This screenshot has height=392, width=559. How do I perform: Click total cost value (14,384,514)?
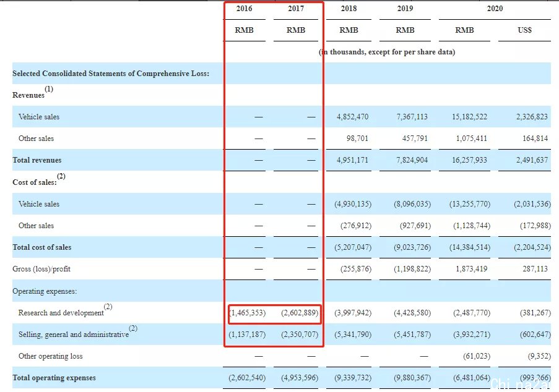click(470, 247)
